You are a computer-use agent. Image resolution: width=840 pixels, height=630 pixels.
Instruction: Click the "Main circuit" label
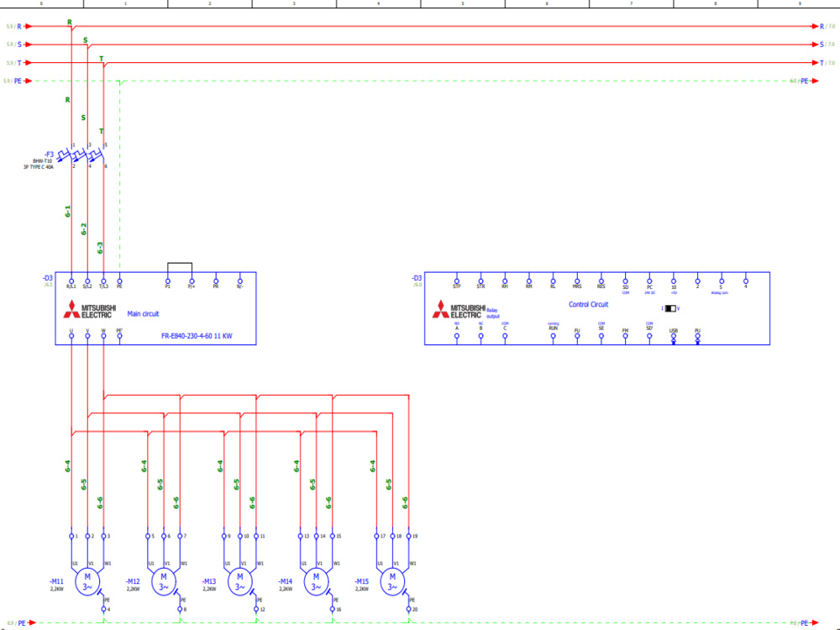tap(143, 313)
